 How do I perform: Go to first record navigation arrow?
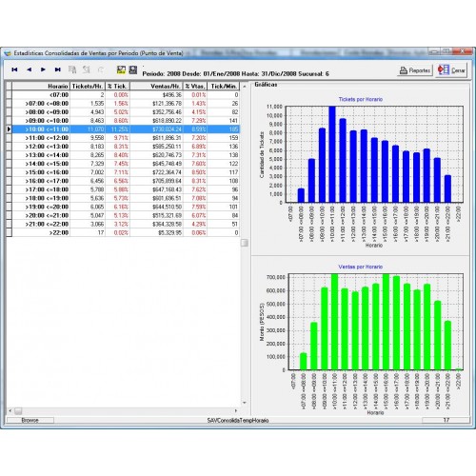click(14, 69)
